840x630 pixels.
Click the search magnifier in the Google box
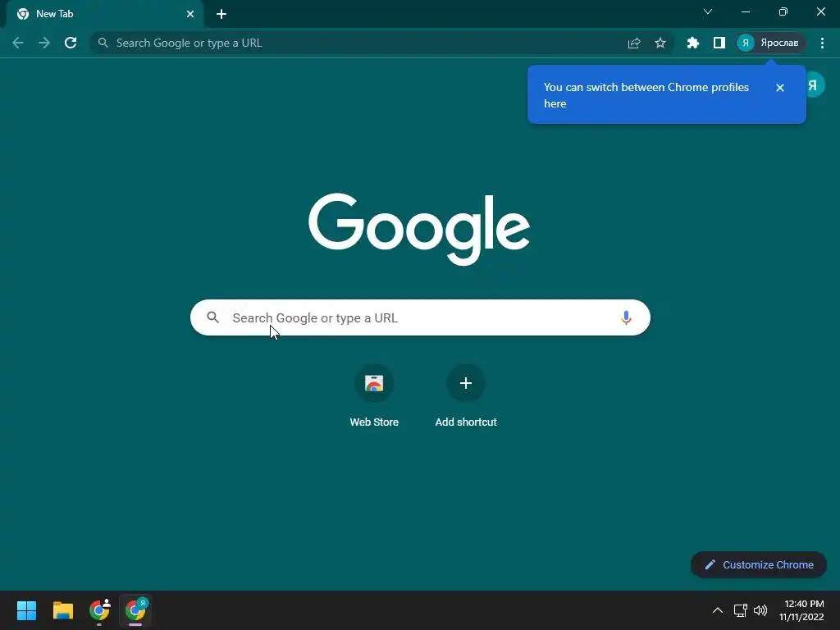[212, 317]
